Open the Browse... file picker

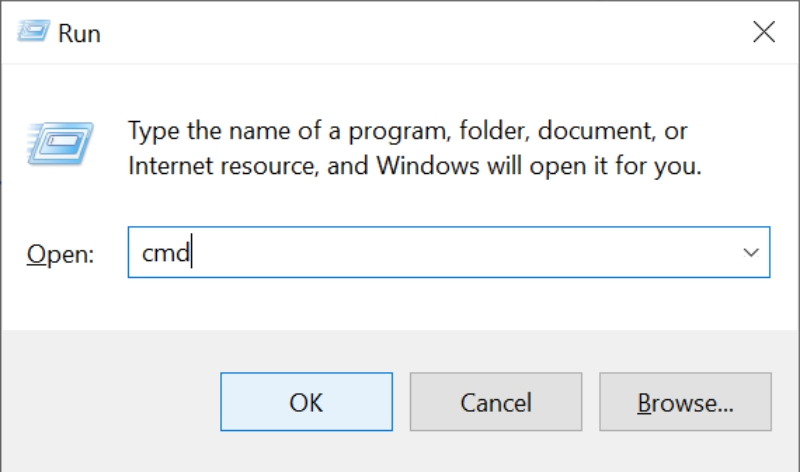click(x=686, y=402)
